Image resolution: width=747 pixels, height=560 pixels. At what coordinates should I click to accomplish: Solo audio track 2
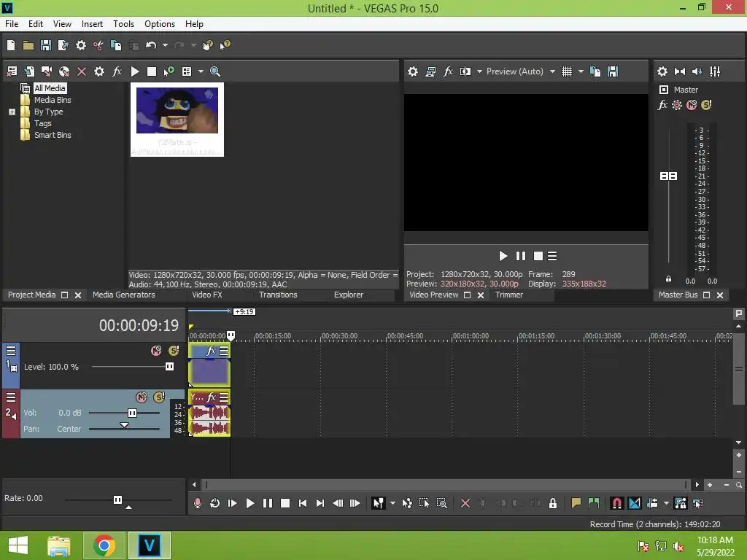(x=159, y=397)
